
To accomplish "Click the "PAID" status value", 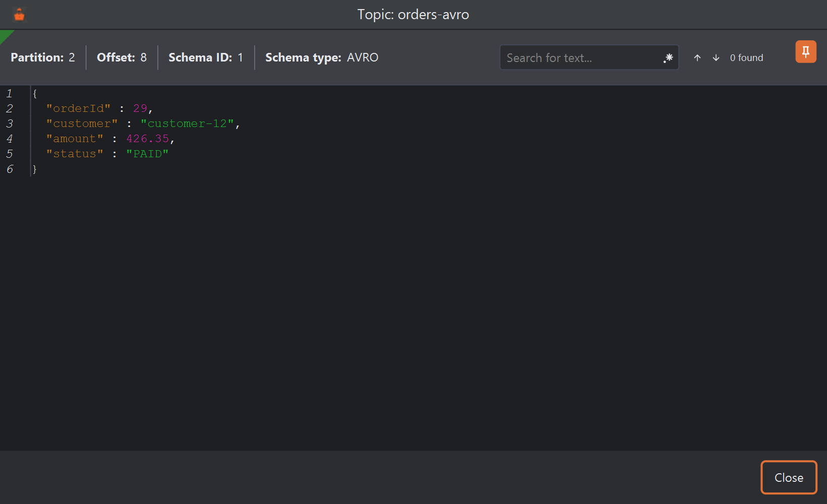I will 147,154.
